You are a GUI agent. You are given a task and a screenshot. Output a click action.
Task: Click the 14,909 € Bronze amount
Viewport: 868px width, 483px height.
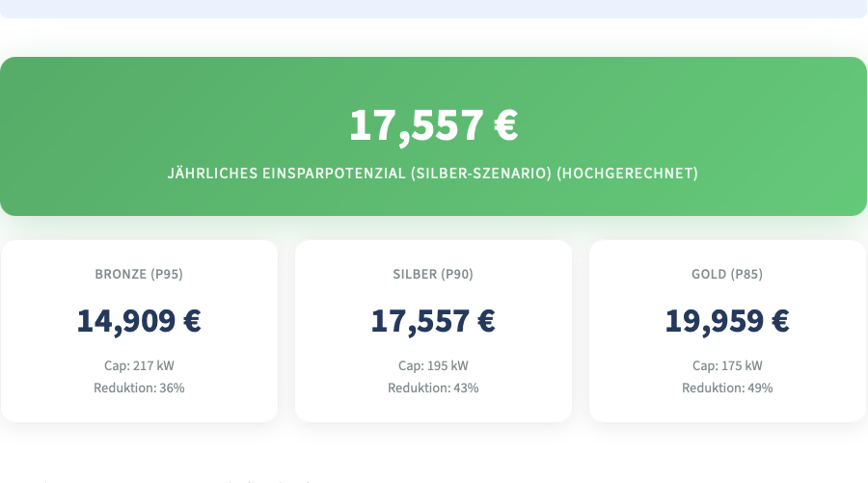pos(139,320)
